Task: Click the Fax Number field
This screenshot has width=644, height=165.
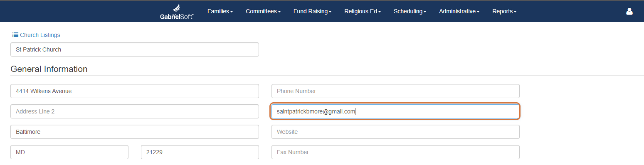Action: [395, 152]
